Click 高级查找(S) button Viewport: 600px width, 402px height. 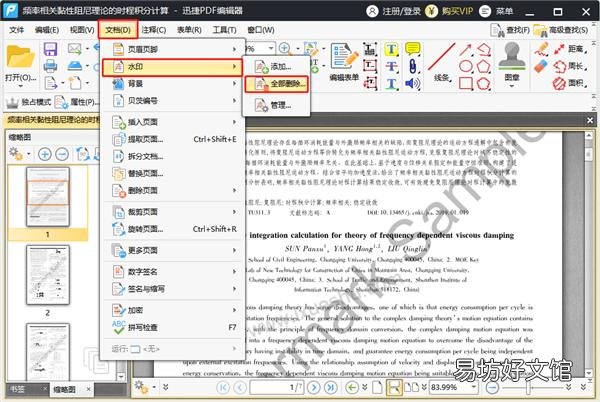point(561,30)
